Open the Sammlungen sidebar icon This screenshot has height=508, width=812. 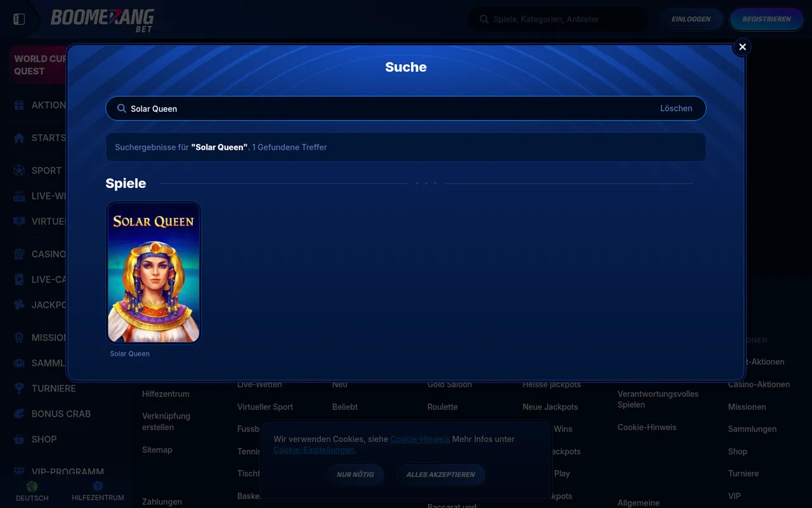click(x=19, y=363)
